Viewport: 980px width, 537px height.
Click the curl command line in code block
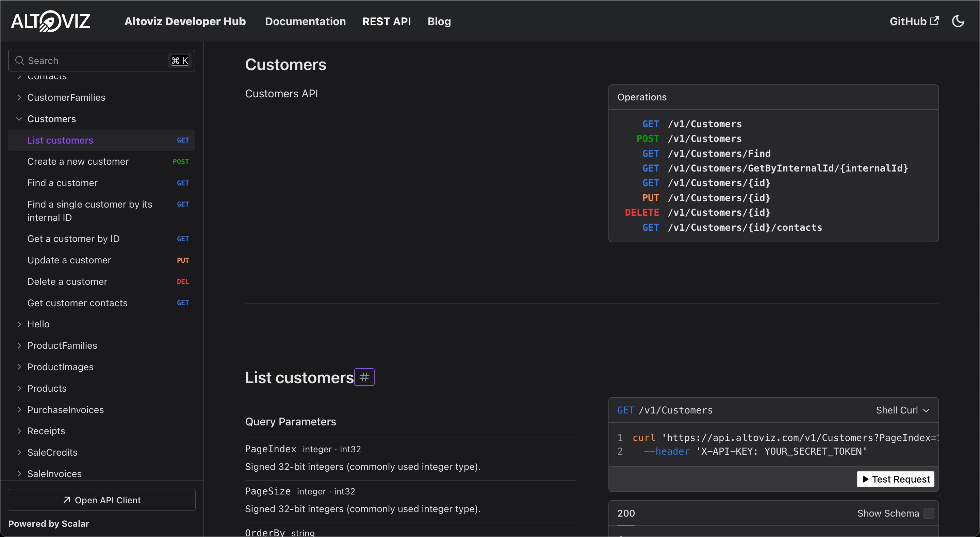point(785,438)
